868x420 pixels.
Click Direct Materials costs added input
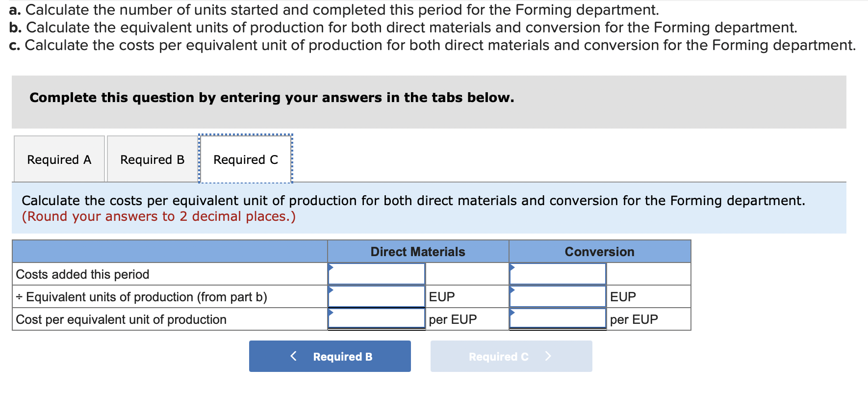[x=376, y=274]
